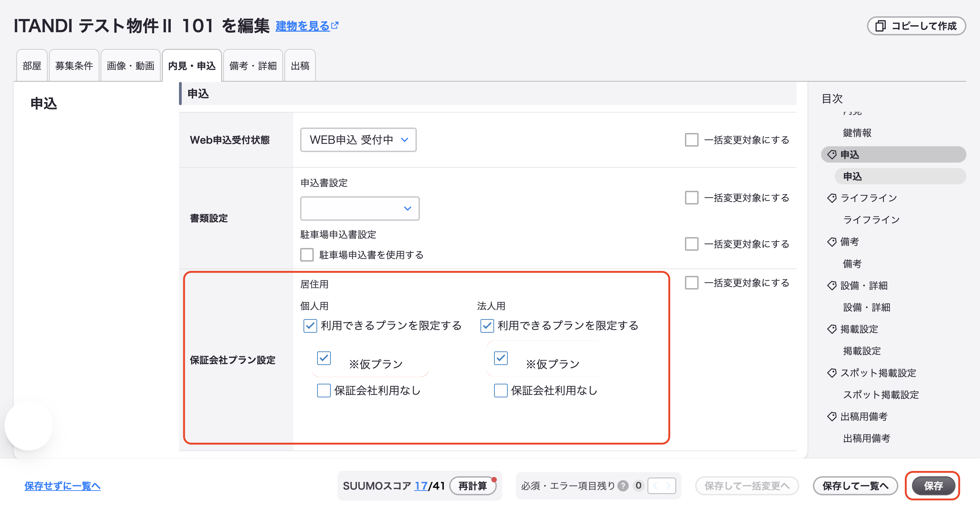
Task: Click the previous error item arrow
Action: [655, 486]
